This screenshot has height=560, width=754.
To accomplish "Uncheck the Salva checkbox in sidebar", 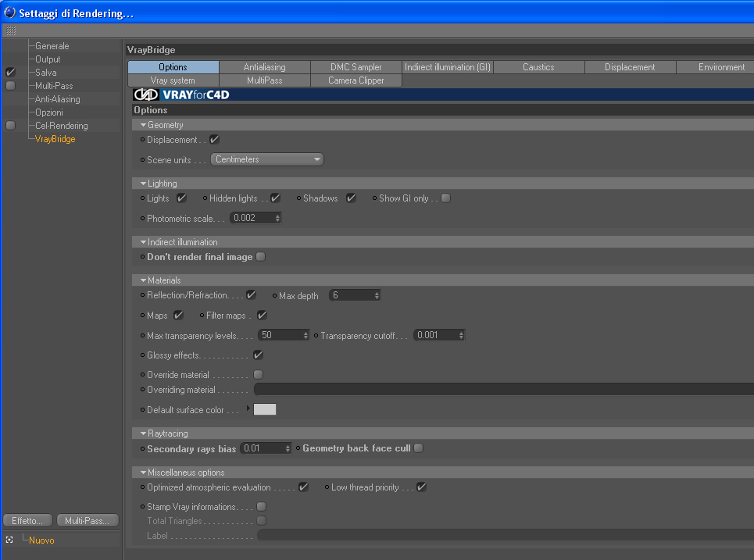I will click(11, 73).
